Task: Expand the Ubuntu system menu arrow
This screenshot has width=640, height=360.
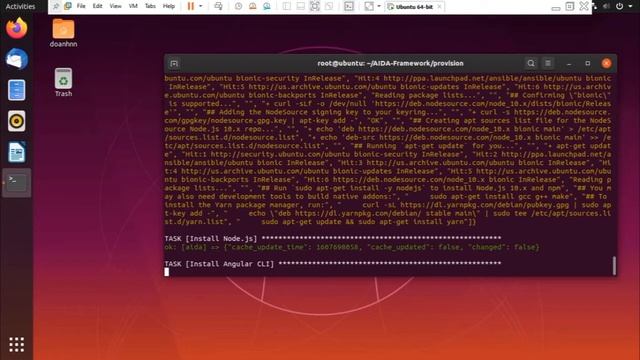Action: 631,6
